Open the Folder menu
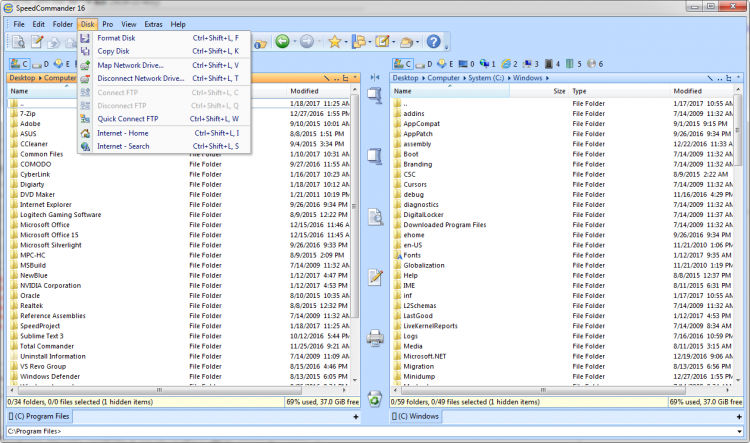 [x=63, y=24]
